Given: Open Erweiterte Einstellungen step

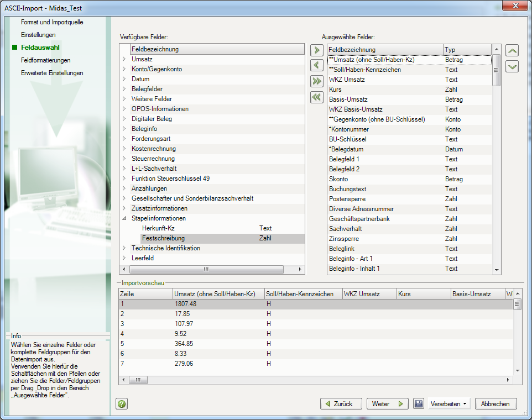Looking at the screenshot, I should (52, 73).
